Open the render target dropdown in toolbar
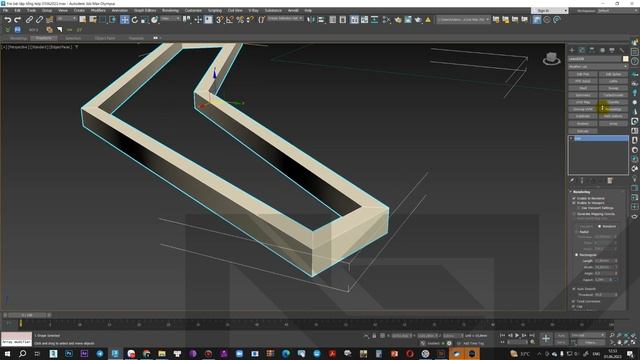This screenshot has width=640, height=360. tap(463, 20)
